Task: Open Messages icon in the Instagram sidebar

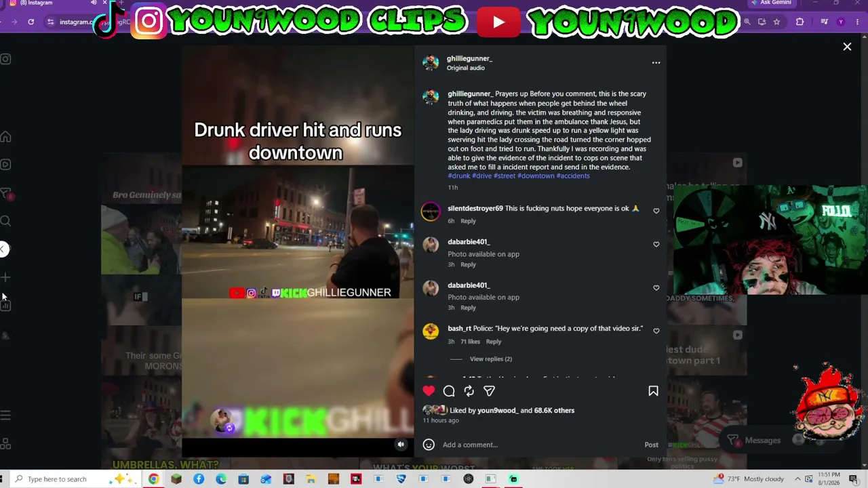Action: [x=5, y=194]
